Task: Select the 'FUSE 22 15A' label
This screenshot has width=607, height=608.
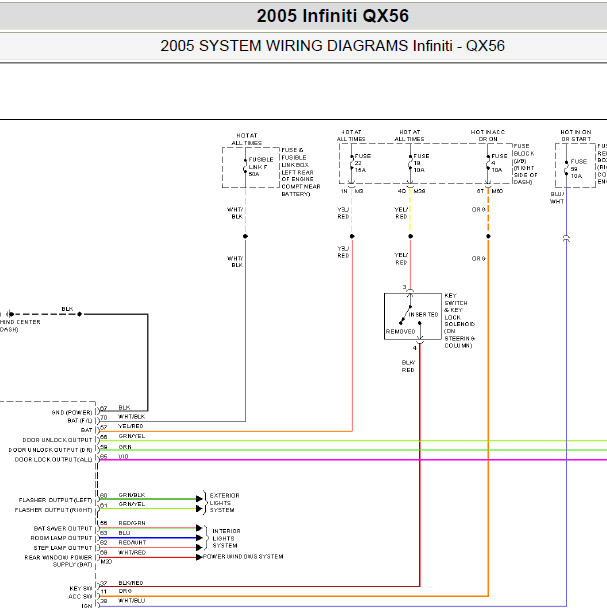Action: click(x=363, y=163)
